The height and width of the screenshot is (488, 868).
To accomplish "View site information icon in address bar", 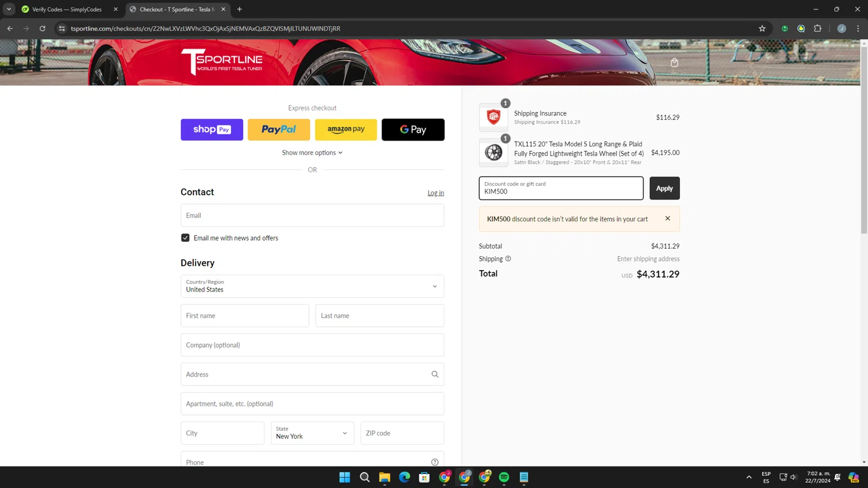I will (x=62, y=28).
